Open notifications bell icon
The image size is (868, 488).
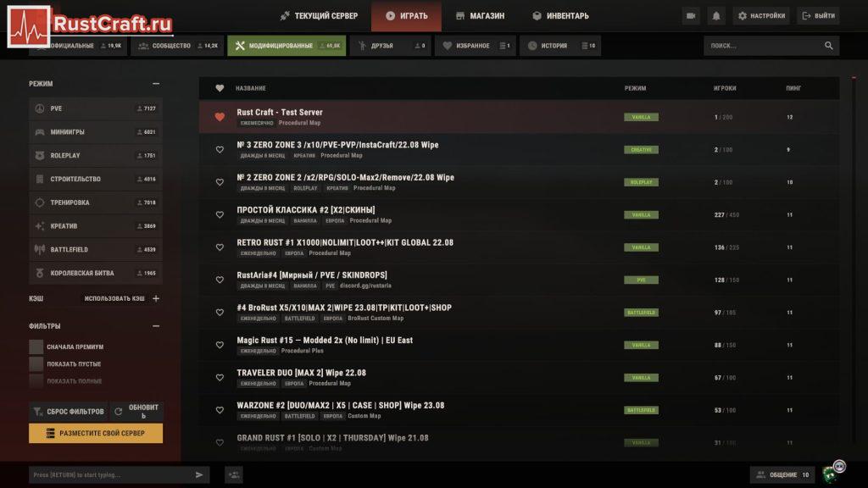click(715, 16)
